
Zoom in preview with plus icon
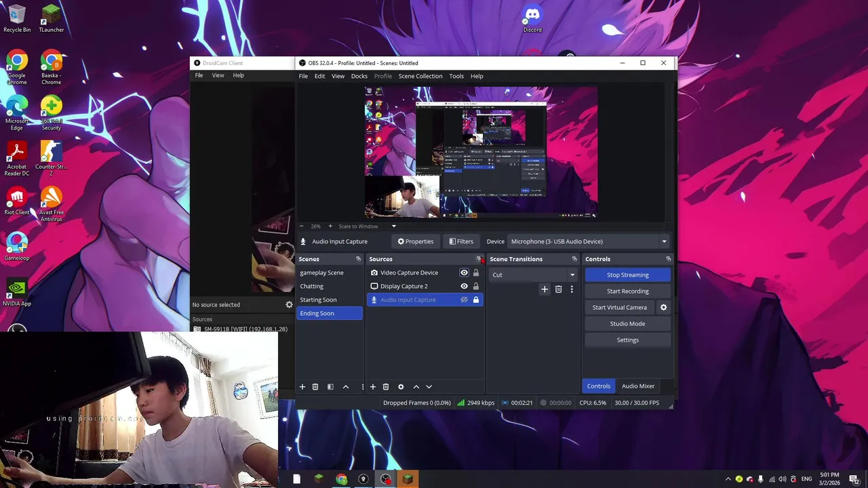point(330,226)
